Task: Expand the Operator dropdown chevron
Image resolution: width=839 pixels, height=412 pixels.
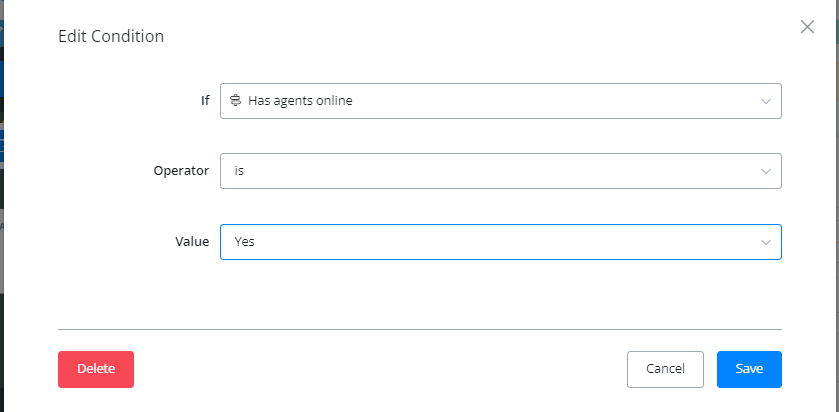Action: [x=765, y=171]
